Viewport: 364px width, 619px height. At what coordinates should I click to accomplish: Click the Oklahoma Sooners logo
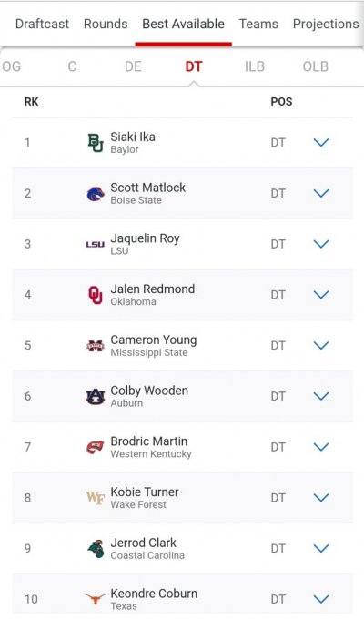[x=96, y=295]
